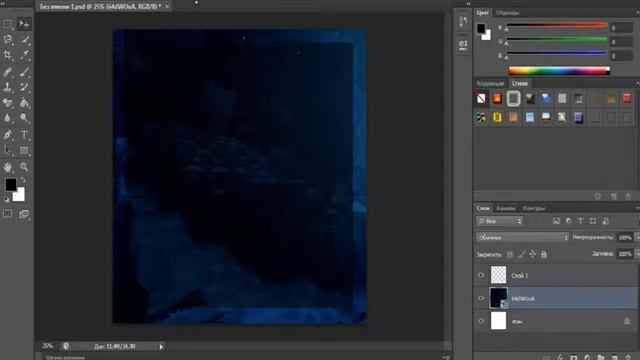The image size is (640, 360).
Task: Apply the red style swatch
Action: tap(627, 98)
